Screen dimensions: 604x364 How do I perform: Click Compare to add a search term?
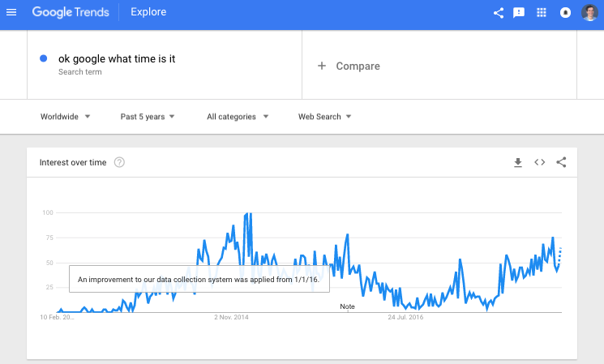tap(349, 66)
